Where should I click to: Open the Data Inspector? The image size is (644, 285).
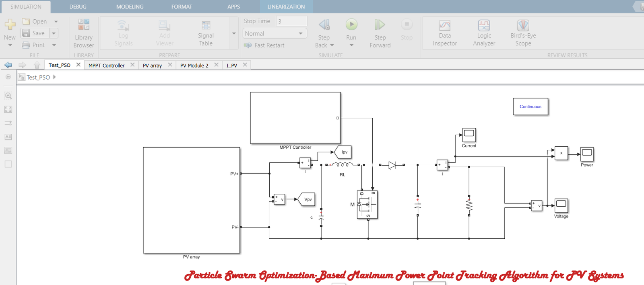pyautogui.click(x=445, y=33)
